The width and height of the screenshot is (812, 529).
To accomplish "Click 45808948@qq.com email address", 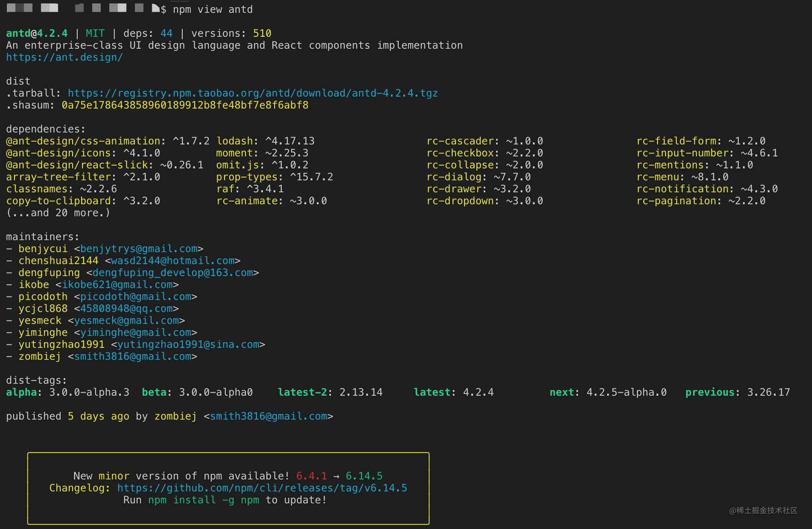I will coord(126,309).
